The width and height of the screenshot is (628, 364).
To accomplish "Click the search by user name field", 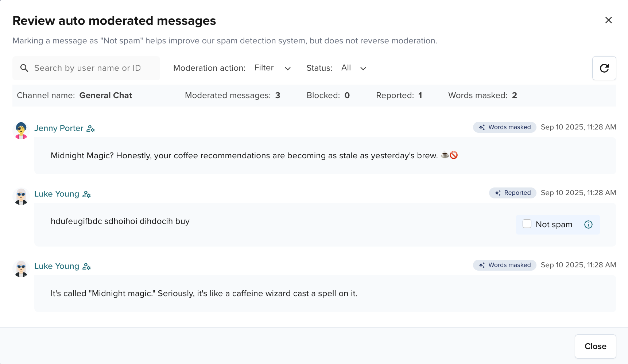I will pos(88,68).
